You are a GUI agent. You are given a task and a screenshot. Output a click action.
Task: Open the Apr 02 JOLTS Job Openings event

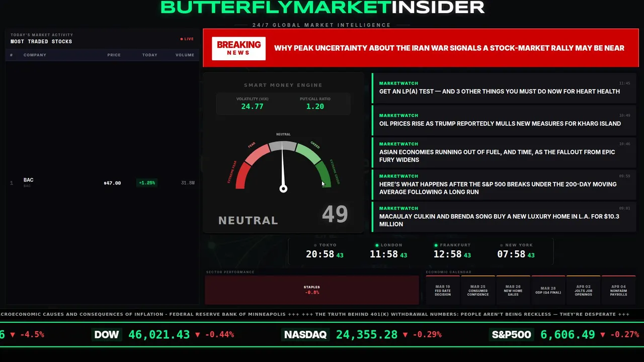[x=584, y=290]
